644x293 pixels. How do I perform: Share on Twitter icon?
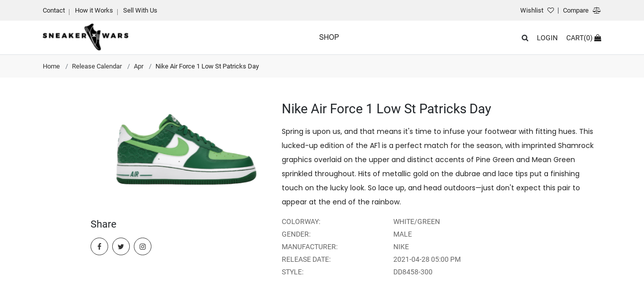click(x=121, y=247)
